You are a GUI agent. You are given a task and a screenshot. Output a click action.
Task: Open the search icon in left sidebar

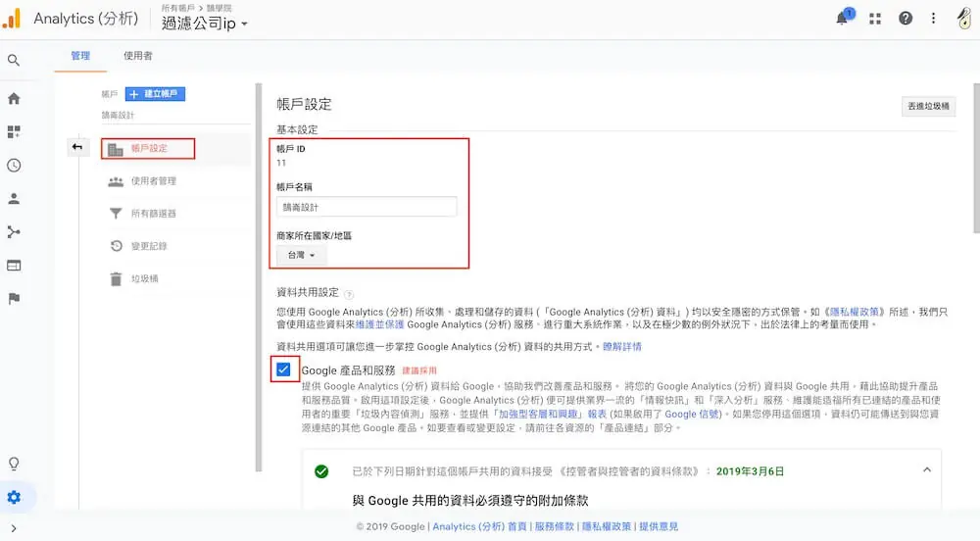[x=13, y=61]
